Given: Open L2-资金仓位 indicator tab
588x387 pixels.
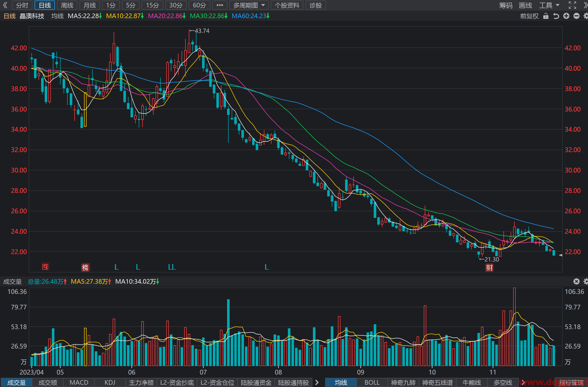Looking at the screenshot, I should click(x=217, y=382).
